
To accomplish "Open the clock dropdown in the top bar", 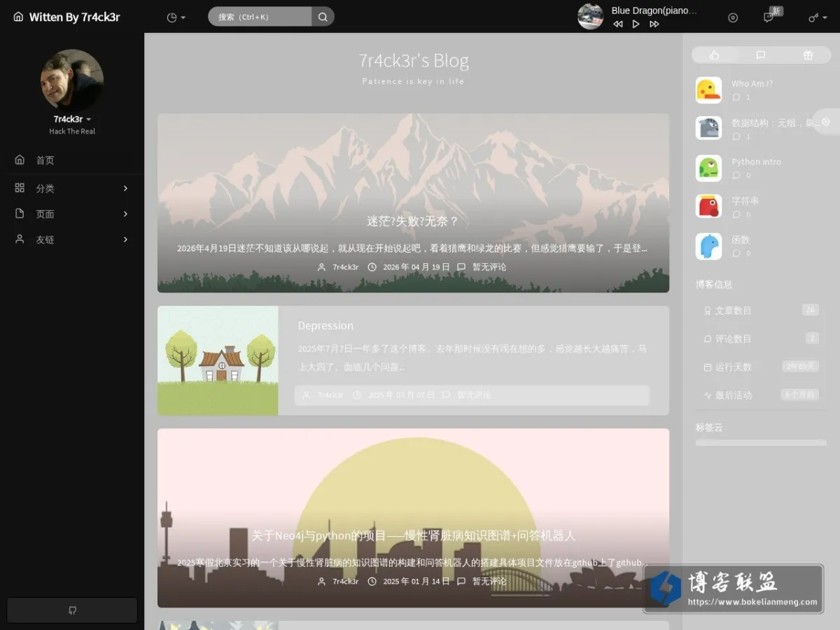I will tap(176, 17).
